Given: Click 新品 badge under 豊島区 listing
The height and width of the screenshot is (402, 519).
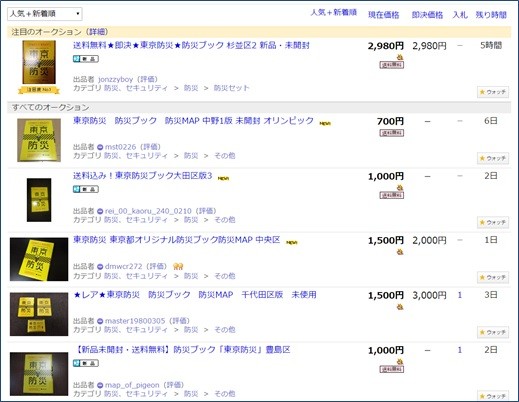Looking at the screenshot, I should tap(86, 363).
